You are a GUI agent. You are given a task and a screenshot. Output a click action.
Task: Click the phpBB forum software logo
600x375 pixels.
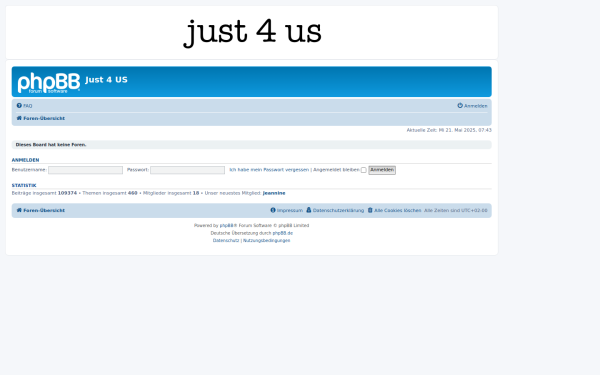49,82
